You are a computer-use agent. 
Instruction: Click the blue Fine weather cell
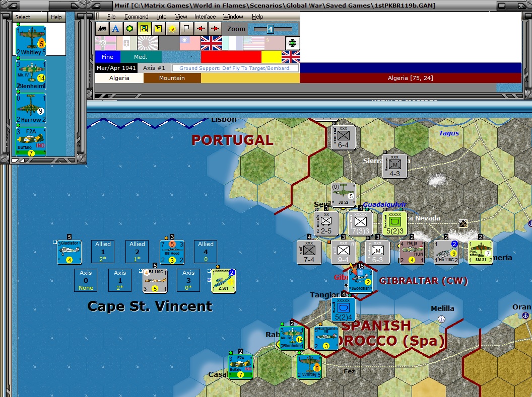pyautogui.click(x=107, y=57)
